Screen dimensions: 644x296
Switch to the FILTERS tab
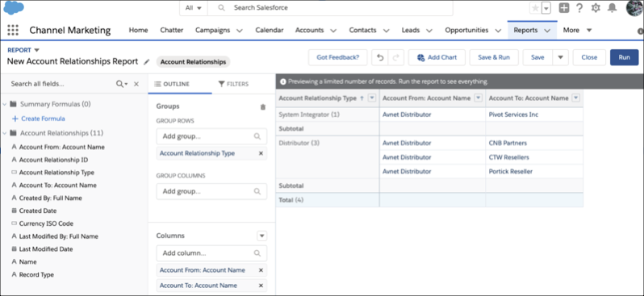click(233, 84)
